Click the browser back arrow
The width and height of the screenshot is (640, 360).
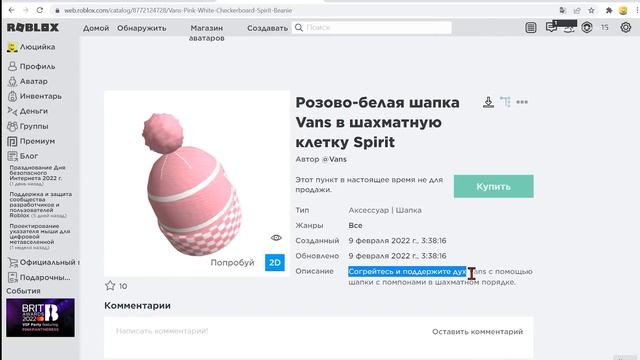tap(11, 10)
